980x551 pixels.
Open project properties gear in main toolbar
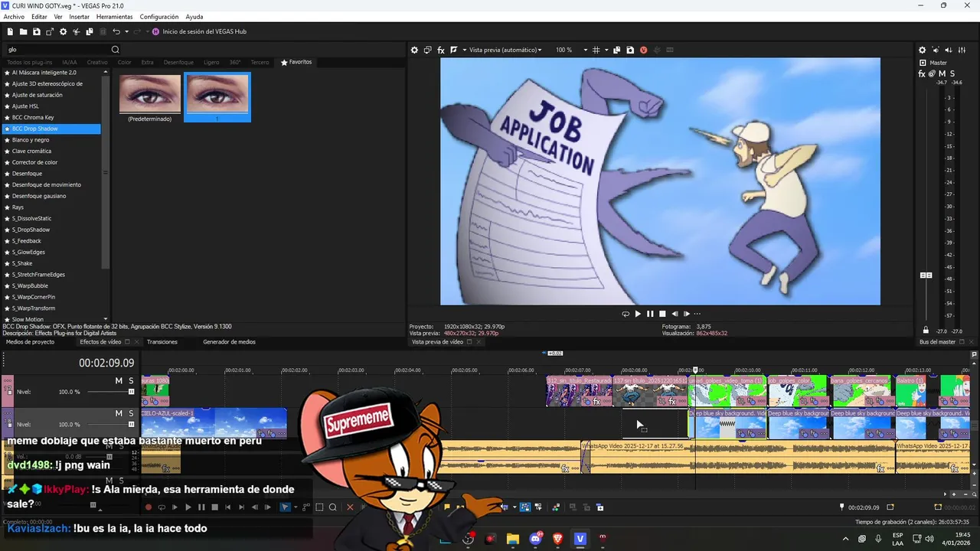pos(63,31)
